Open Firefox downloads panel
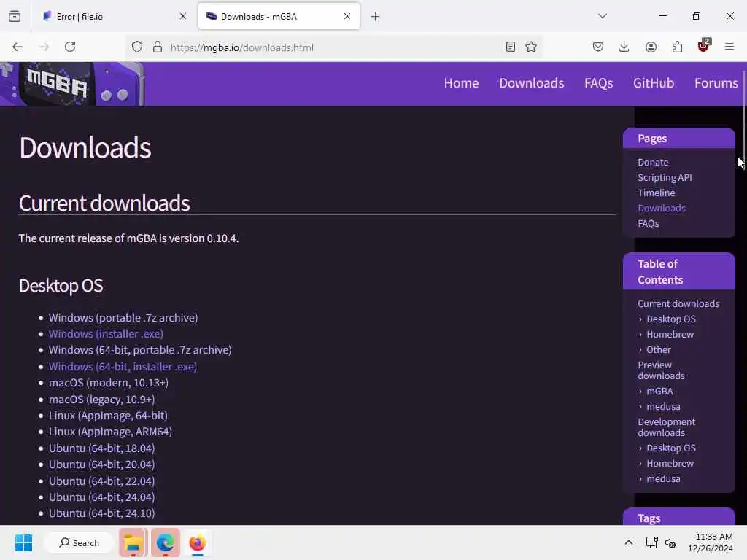The image size is (747, 560). click(x=624, y=47)
